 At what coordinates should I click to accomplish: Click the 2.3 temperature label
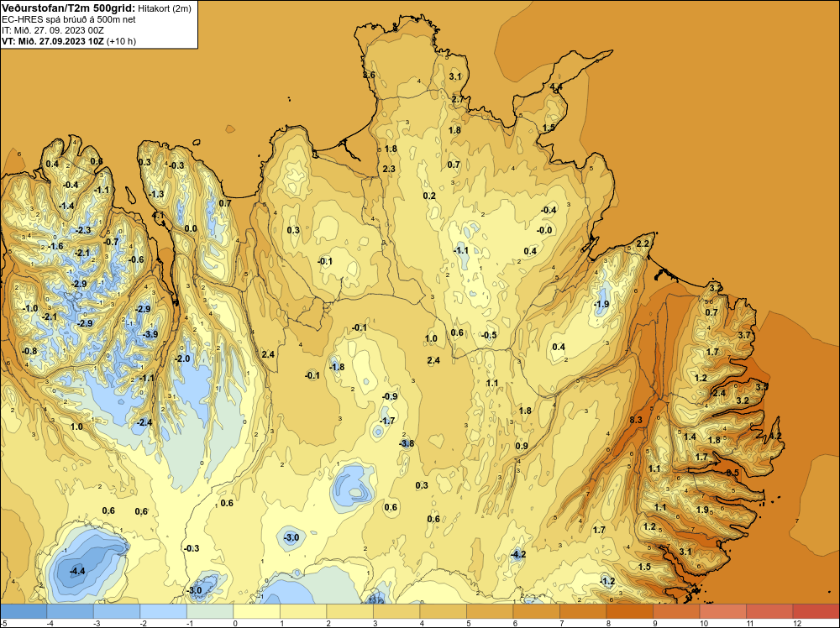pos(389,169)
